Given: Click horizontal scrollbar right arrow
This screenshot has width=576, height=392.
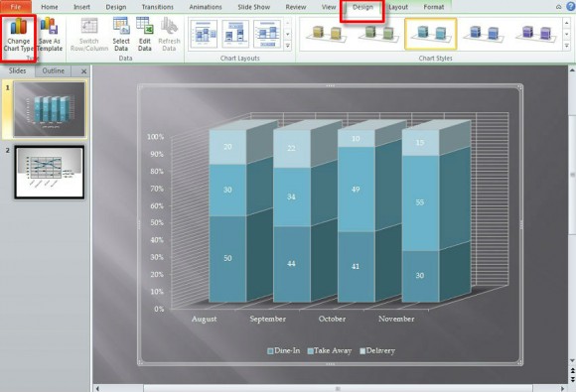Looking at the screenshot, I should pyautogui.click(x=563, y=388).
